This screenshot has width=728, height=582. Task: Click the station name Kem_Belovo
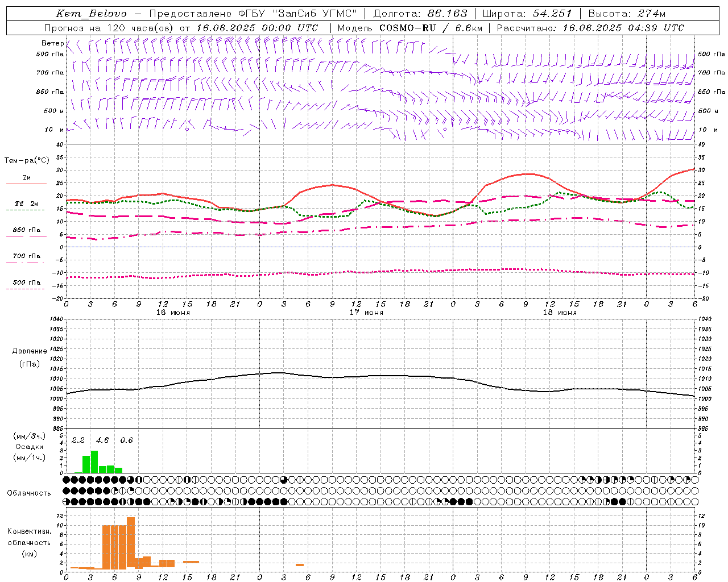pyautogui.click(x=91, y=14)
